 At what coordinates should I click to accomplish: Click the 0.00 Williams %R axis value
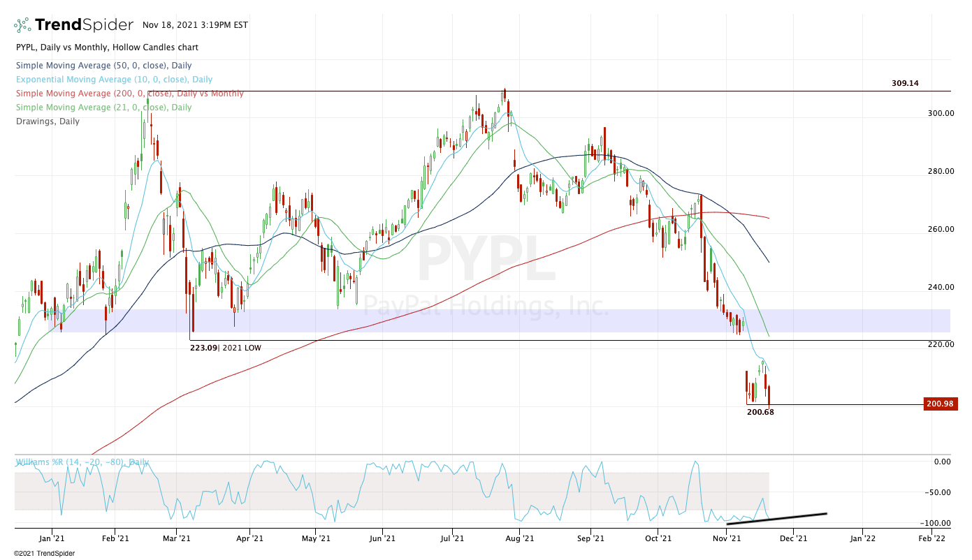(943, 462)
